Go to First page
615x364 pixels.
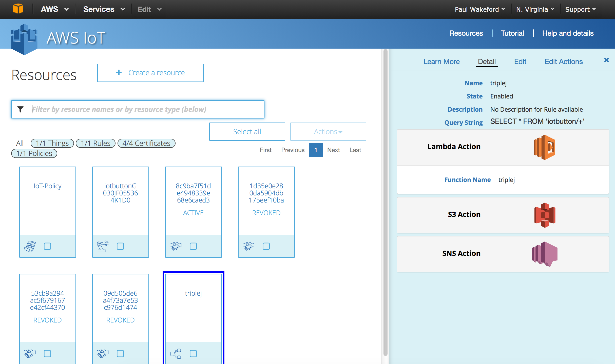pos(265,150)
